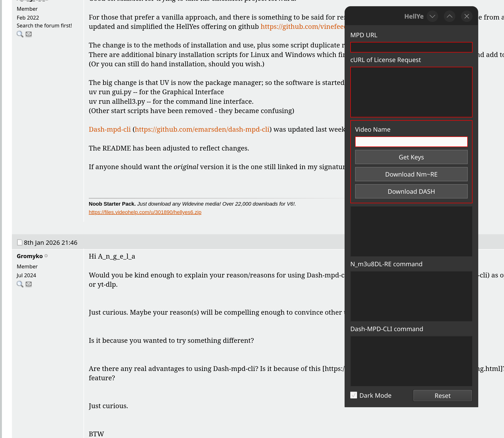The image size is (504, 438).
Task: Open the hellyes6.zip download link
Action: point(145,212)
